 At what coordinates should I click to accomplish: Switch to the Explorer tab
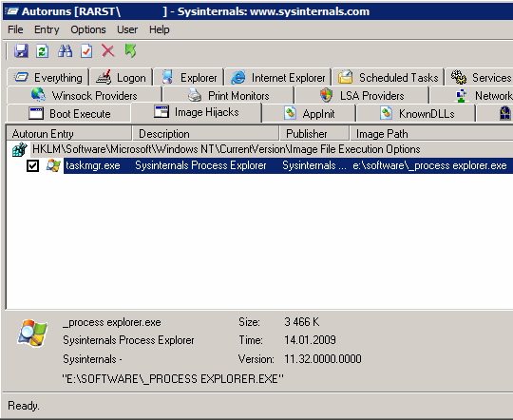point(189,78)
